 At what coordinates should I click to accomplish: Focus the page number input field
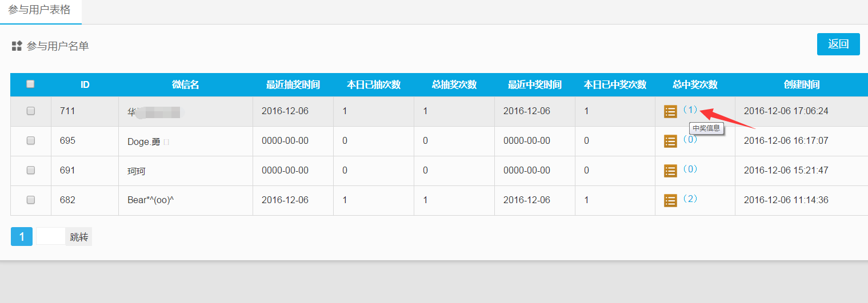51,237
